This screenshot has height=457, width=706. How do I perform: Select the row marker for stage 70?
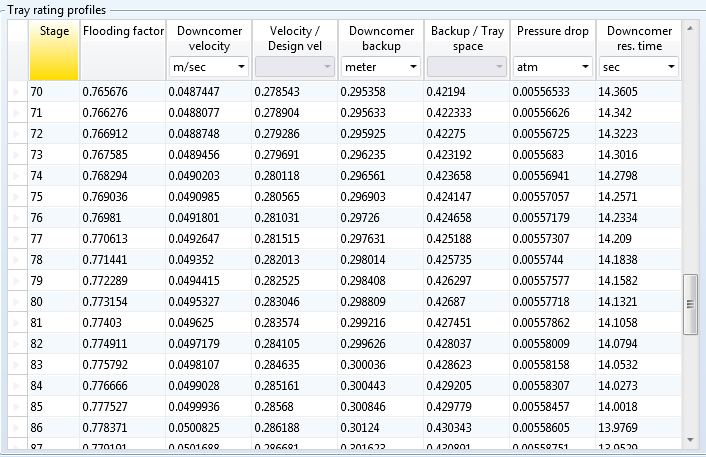(15, 93)
